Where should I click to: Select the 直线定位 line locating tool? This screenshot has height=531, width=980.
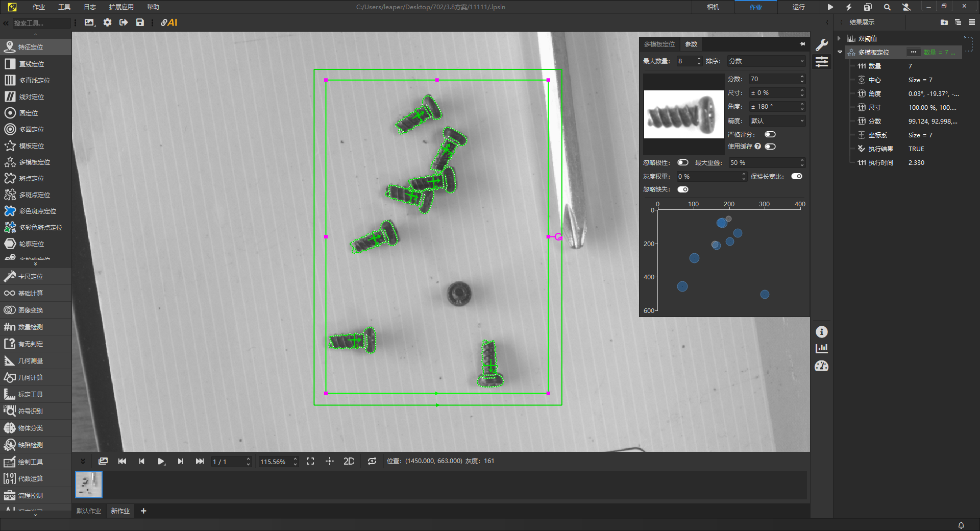click(31, 64)
